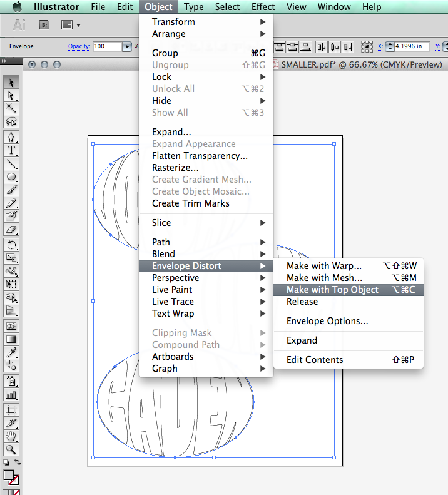The width and height of the screenshot is (448, 495).
Task: Select the Gradient tool
Action: (11, 339)
